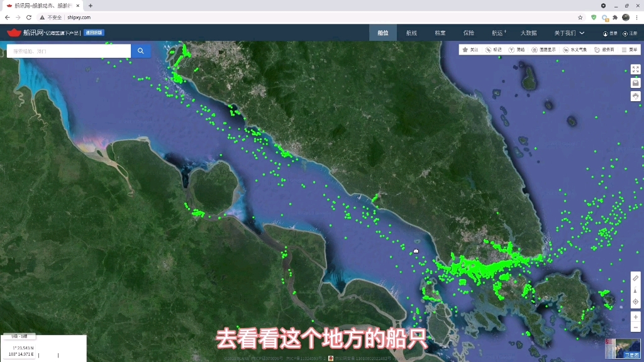The image size is (644, 362).
Task: Open the 航线 routes tab
Action: (411, 33)
